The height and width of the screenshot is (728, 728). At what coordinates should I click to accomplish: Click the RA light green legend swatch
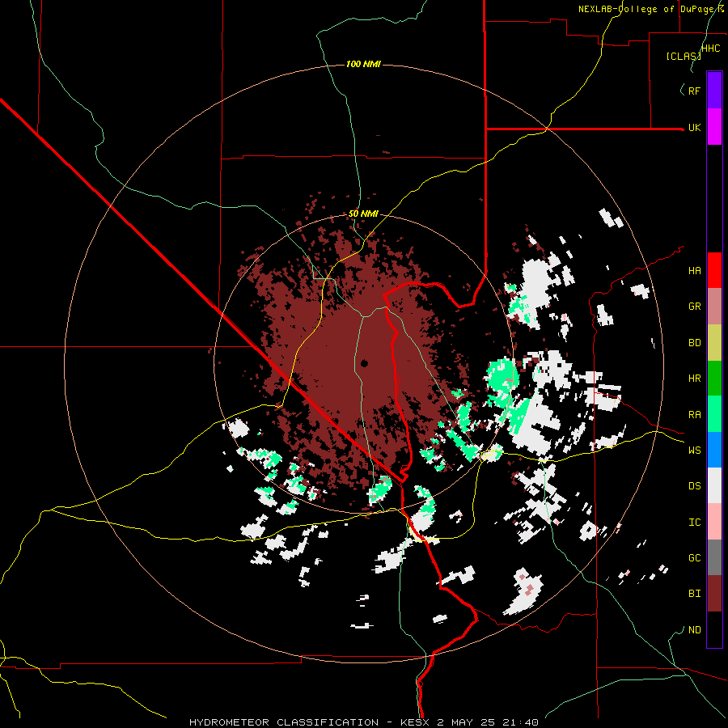click(x=714, y=414)
